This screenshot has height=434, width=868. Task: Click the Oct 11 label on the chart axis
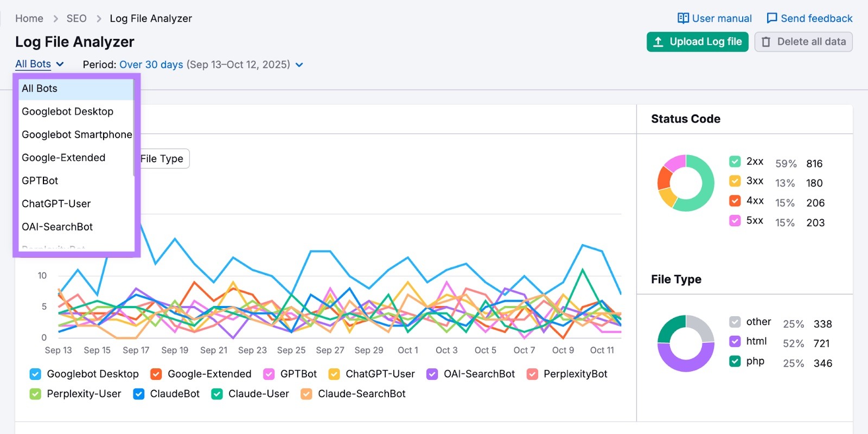click(602, 350)
